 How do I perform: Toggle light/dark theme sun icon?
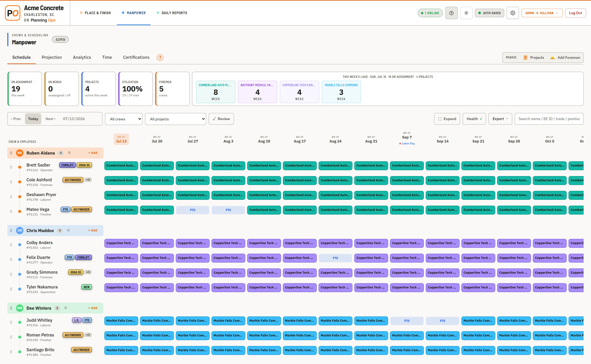[x=466, y=13]
